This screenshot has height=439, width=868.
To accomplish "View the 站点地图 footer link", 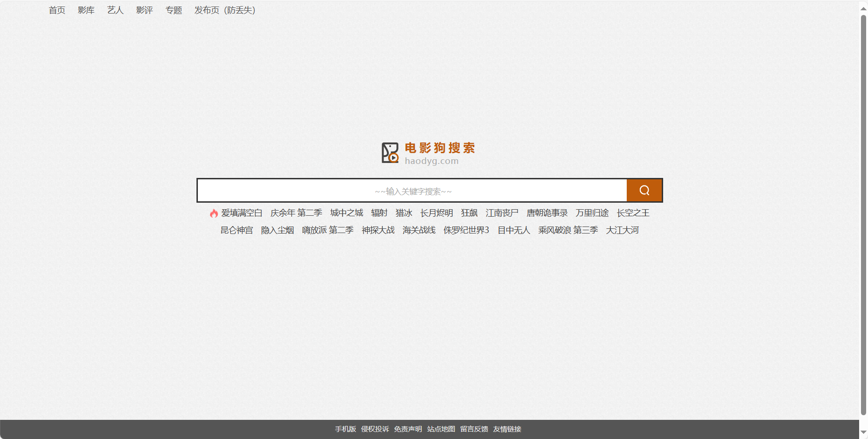I will point(441,429).
